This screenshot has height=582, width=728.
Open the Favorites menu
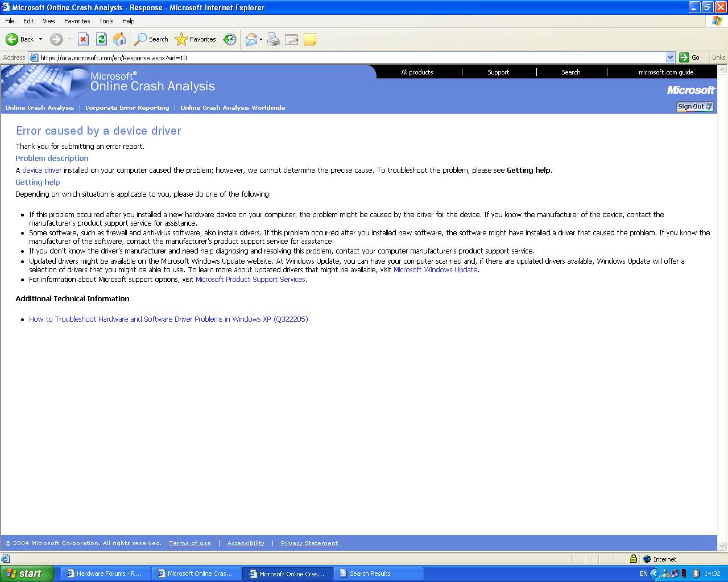pyautogui.click(x=77, y=21)
